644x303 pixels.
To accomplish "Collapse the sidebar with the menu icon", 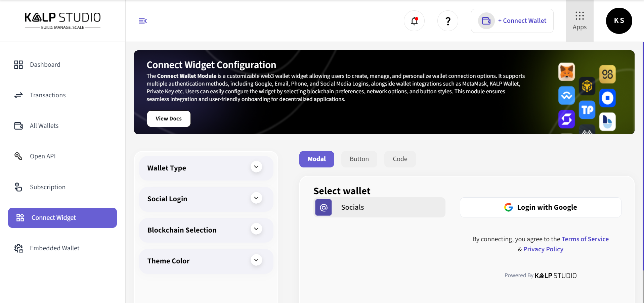I will (x=143, y=21).
